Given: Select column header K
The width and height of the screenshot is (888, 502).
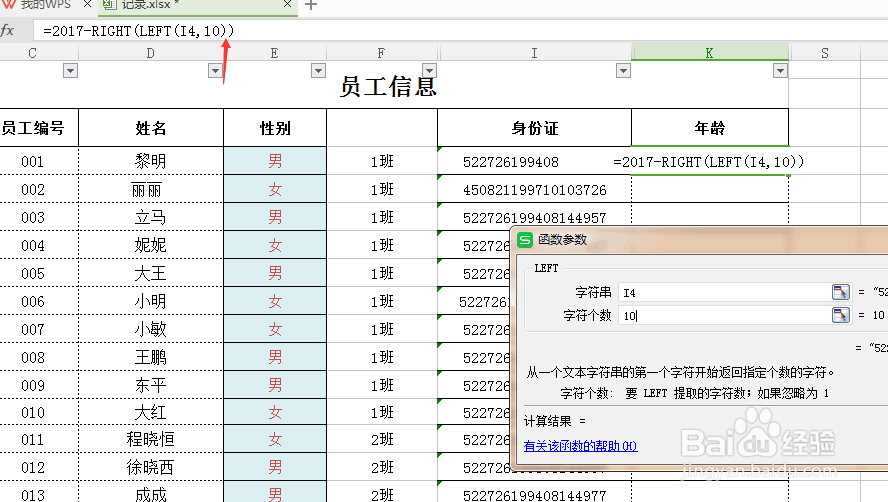Looking at the screenshot, I should (710, 53).
